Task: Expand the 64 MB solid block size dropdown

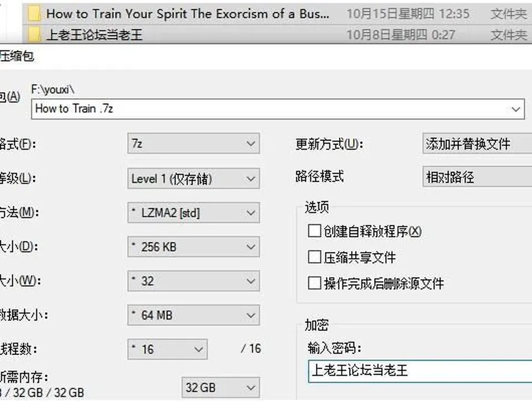Action: coord(193,315)
